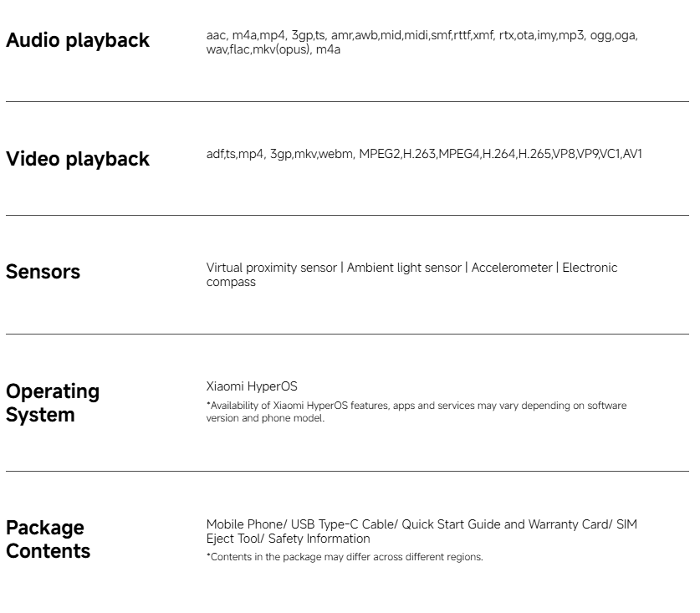Click the package contents regional footnote
Viewport: 700px width, 613px height.
[345, 557]
